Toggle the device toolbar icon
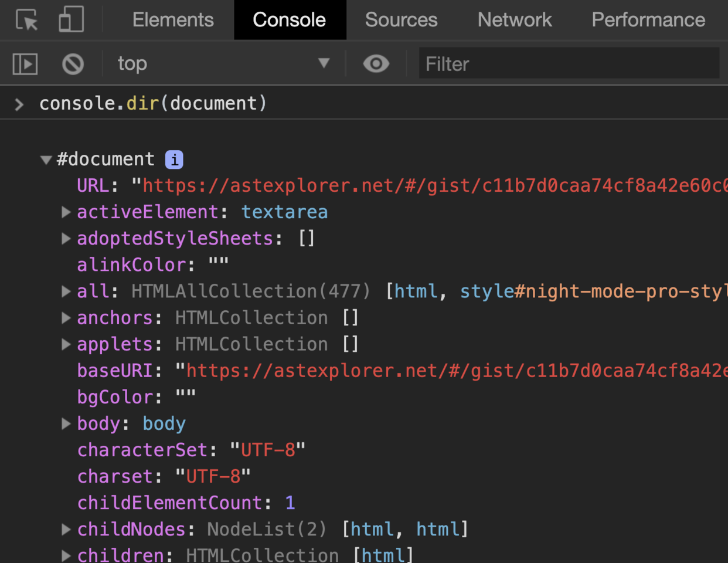 pos(71,19)
